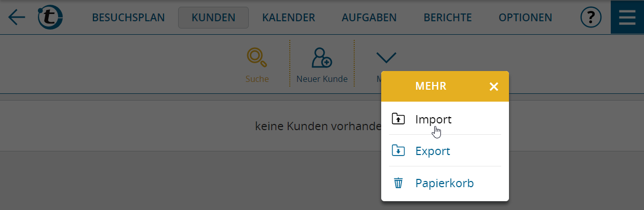Close the MEHR popup
This screenshot has height=210, width=644.
(494, 87)
